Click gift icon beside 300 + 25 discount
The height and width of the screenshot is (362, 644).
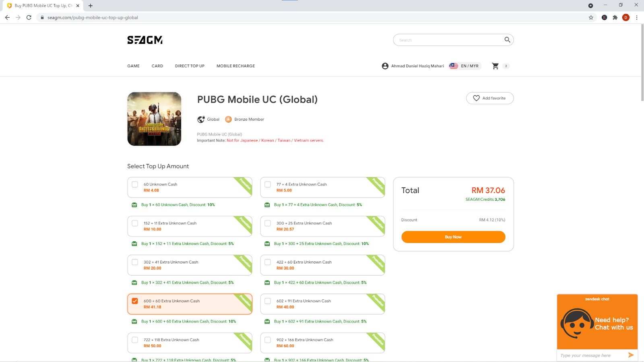[267, 244]
